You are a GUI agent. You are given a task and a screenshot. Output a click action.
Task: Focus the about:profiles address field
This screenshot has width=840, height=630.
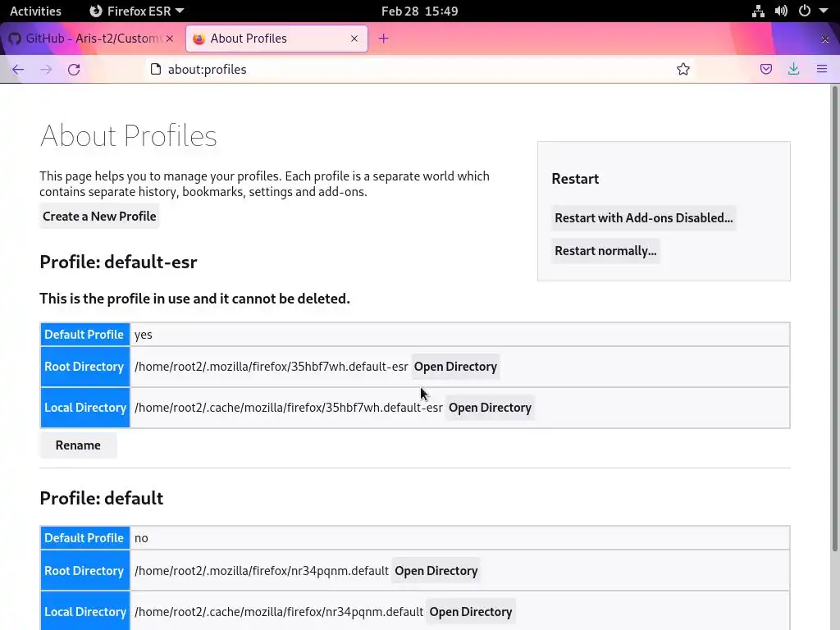[x=418, y=69]
